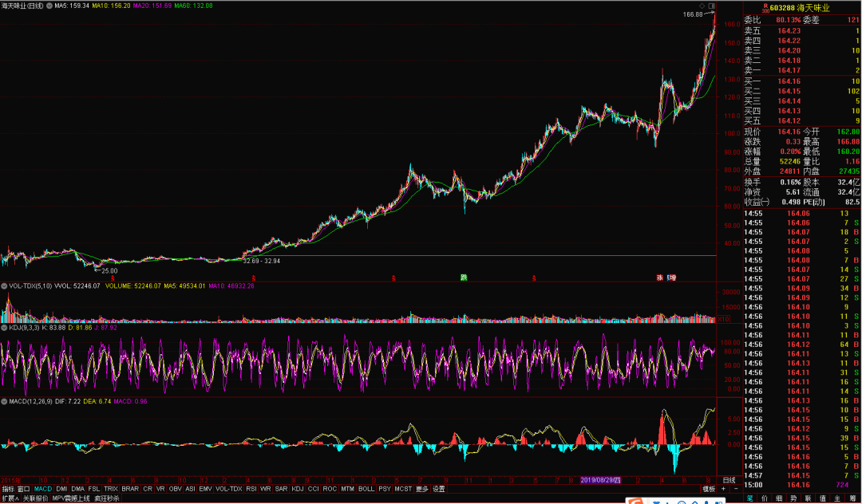Click the 模板 button
The image size is (862, 504).
(709, 489)
